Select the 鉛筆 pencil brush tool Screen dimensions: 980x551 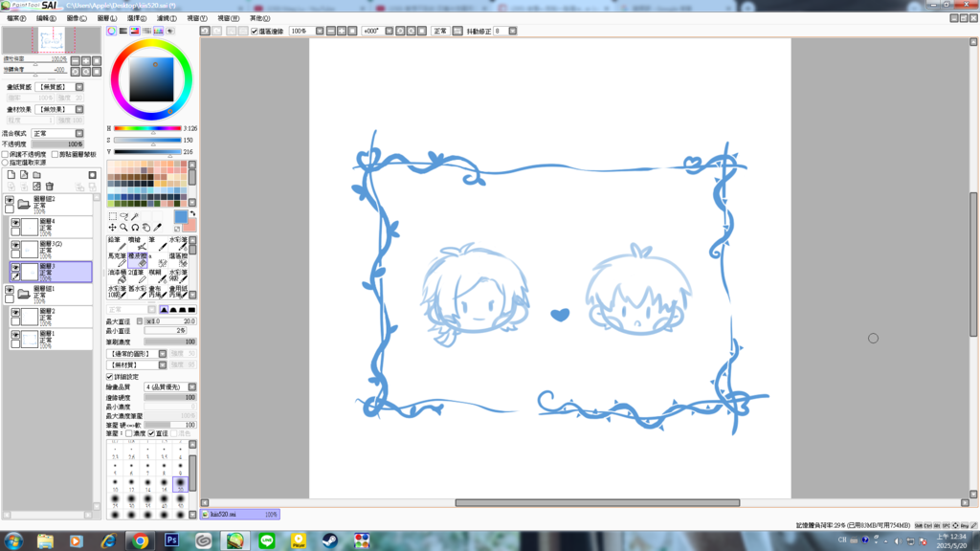[116, 244]
